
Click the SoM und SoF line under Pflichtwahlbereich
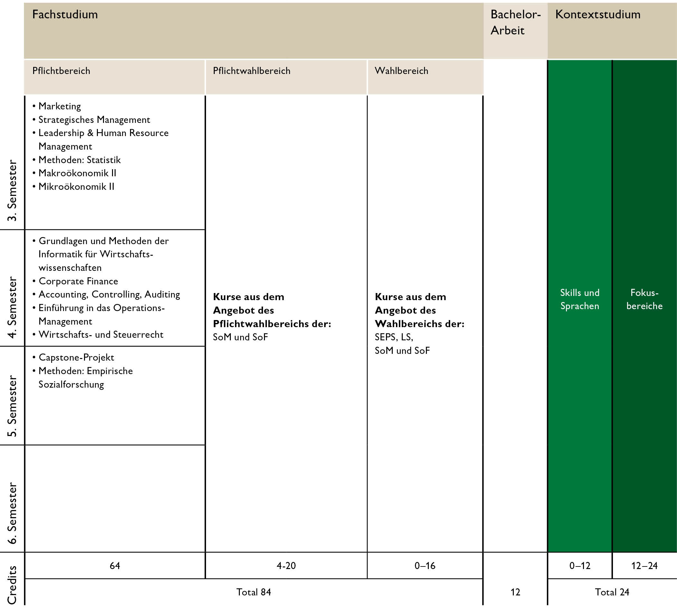(240, 337)
